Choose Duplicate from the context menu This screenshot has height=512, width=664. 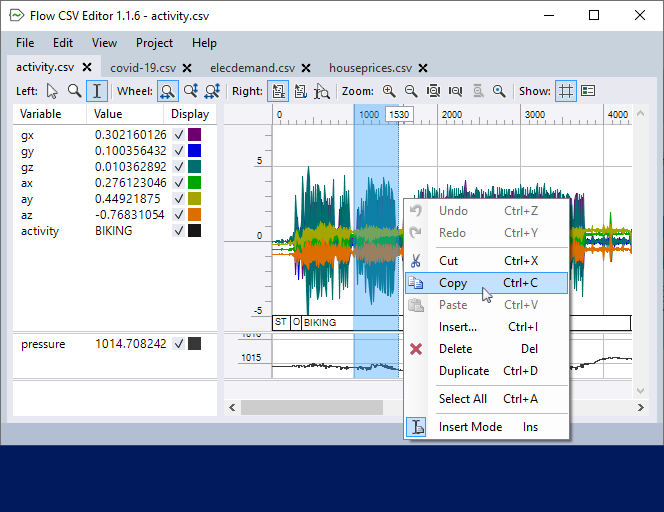486,371
